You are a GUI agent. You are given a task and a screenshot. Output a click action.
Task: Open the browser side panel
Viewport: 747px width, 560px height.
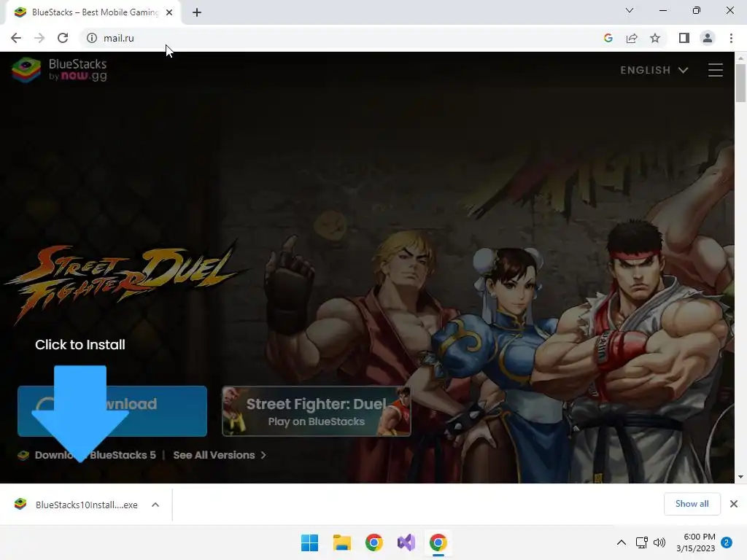pyautogui.click(x=684, y=38)
